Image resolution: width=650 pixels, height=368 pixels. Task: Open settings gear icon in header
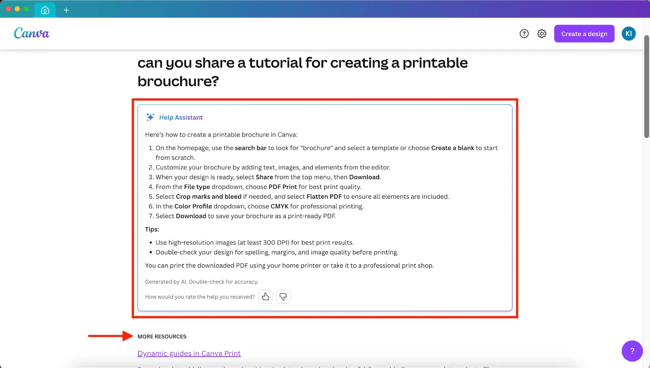[x=542, y=34]
